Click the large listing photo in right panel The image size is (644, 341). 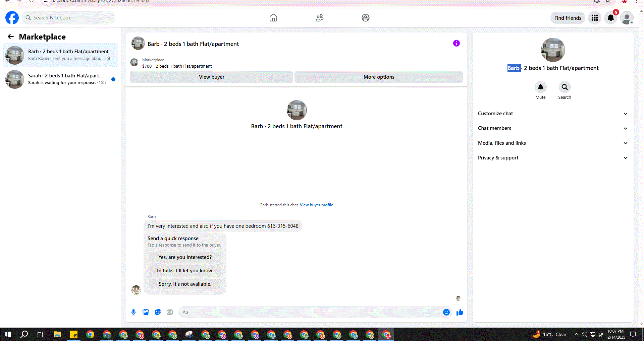click(x=553, y=50)
